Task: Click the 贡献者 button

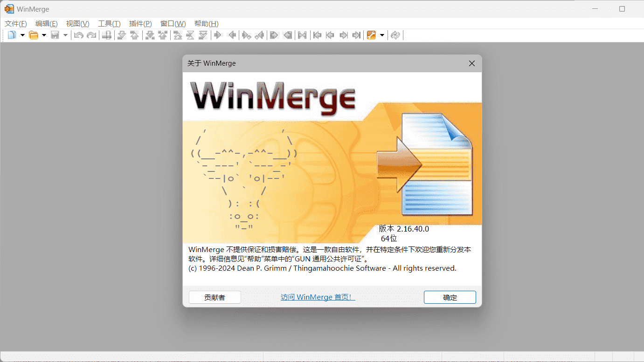Action: (x=215, y=297)
